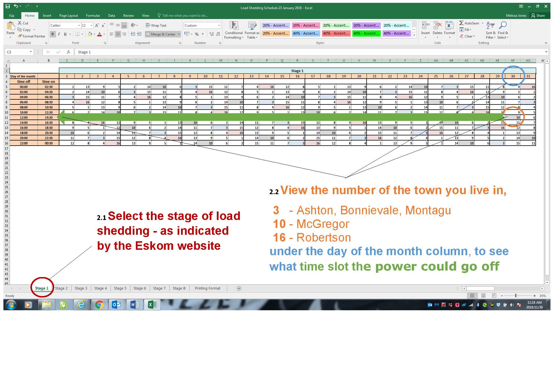This screenshot has width=555, height=392.
Task: Open the Stage 2 sheet tab
Action: (61, 288)
